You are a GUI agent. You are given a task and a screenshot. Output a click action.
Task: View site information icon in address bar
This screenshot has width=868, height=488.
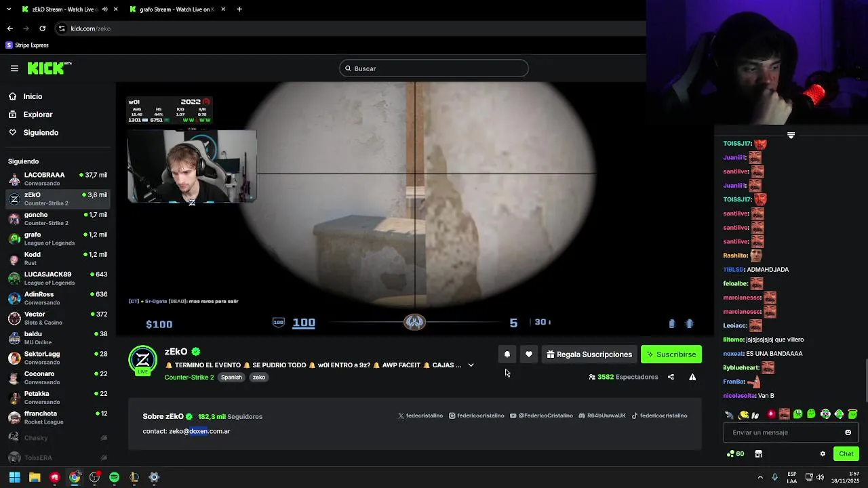coord(62,28)
